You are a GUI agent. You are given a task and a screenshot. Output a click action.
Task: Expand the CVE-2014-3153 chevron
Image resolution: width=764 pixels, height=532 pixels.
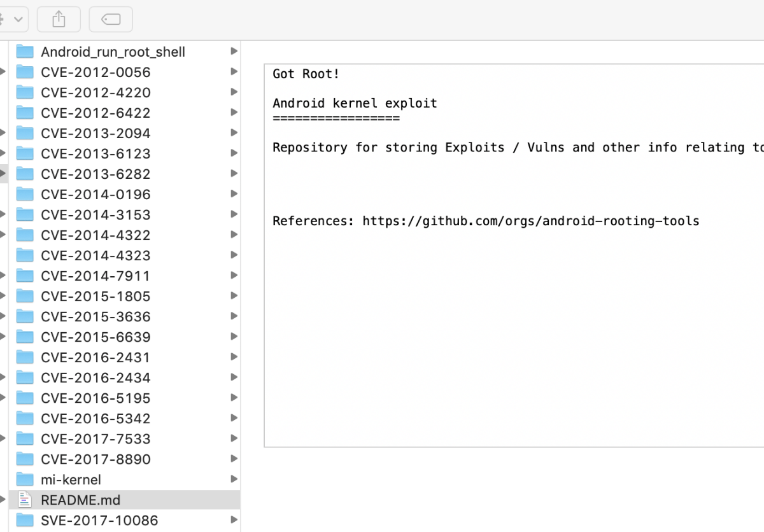234,214
